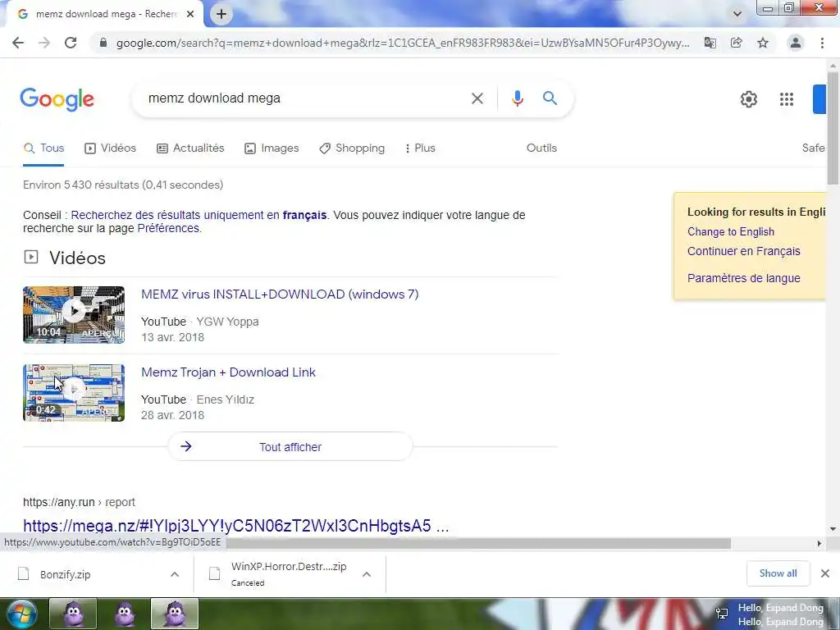Click first Bonzi taskbar icon
This screenshot has width=840, height=630.
(x=73, y=614)
